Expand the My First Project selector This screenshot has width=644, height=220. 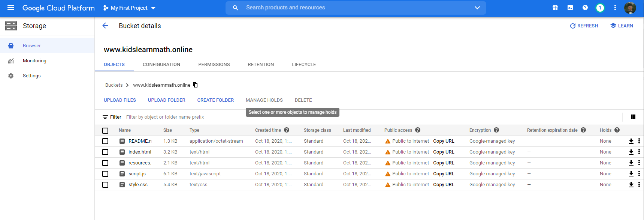pyautogui.click(x=129, y=8)
